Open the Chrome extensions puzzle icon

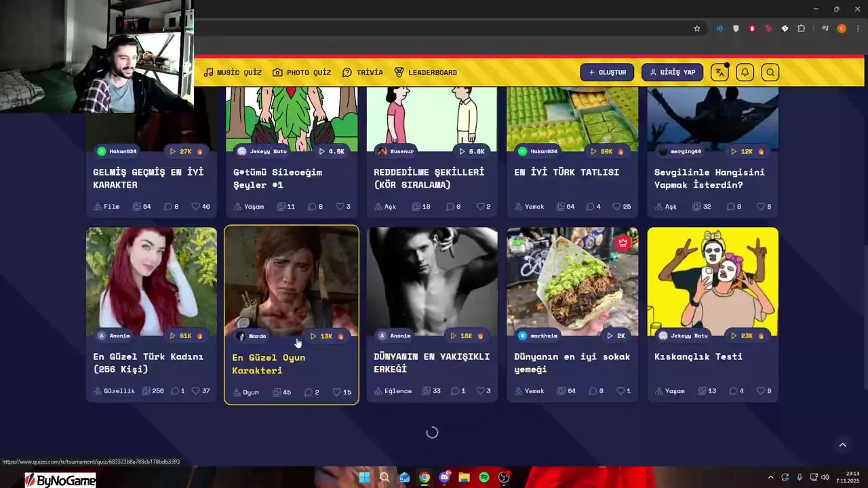click(801, 28)
